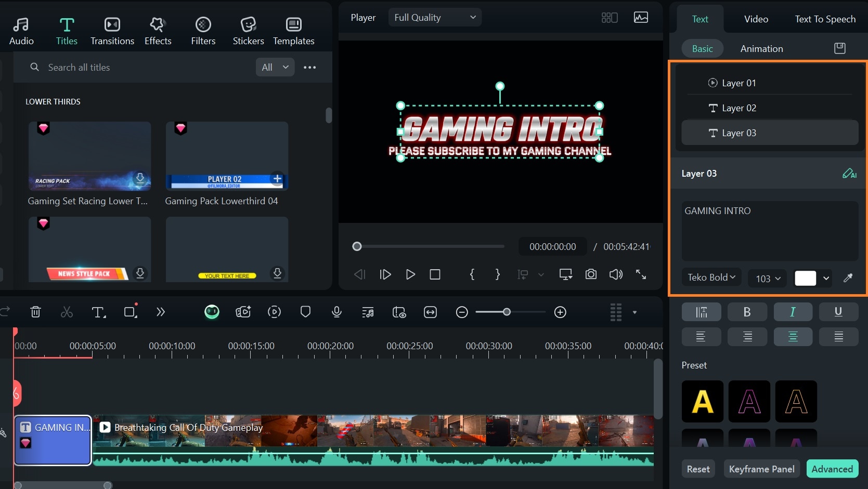This screenshot has width=868, height=489.
Task: Step back one frame in player
Action: (x=359, y=274)
